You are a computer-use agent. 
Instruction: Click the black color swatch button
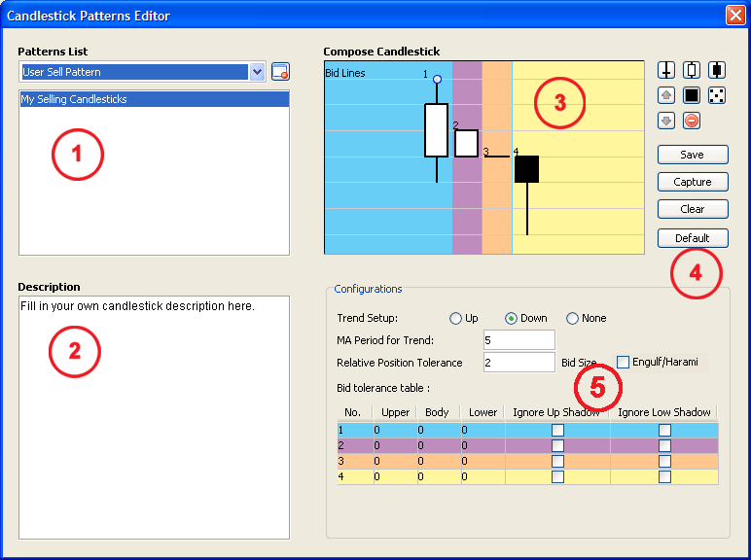pos(692,95)
